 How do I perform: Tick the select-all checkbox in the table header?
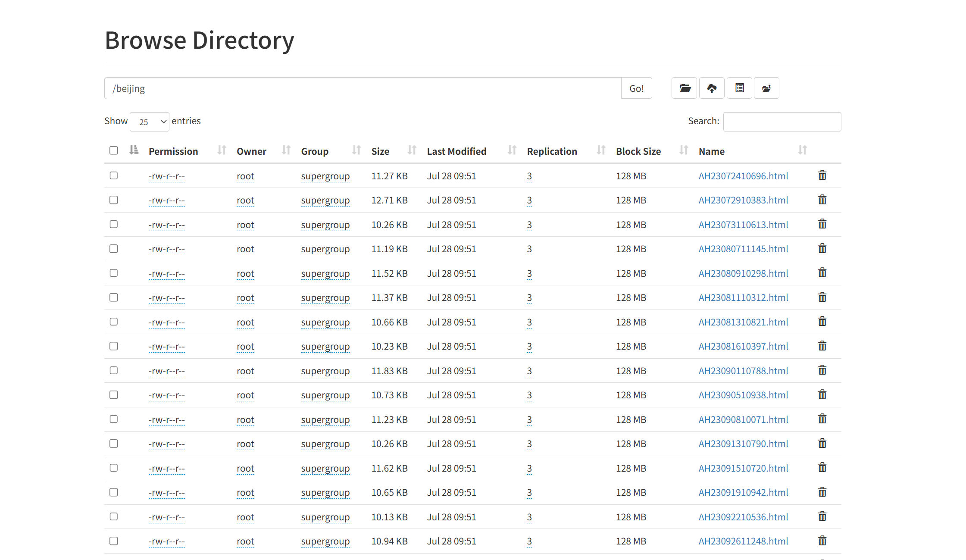[114, 150]
